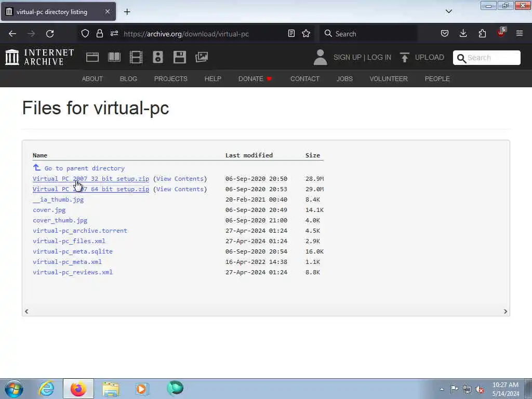Viewport: 532px width, 399px height.
Task: Open the Action Center flag tray icon
Action: [454, 389]
